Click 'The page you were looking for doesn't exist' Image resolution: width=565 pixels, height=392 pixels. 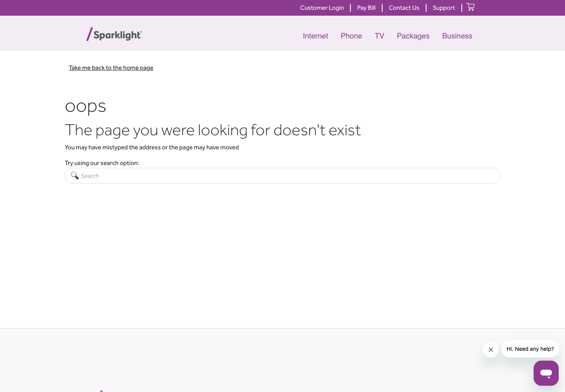tap(213, 130)
